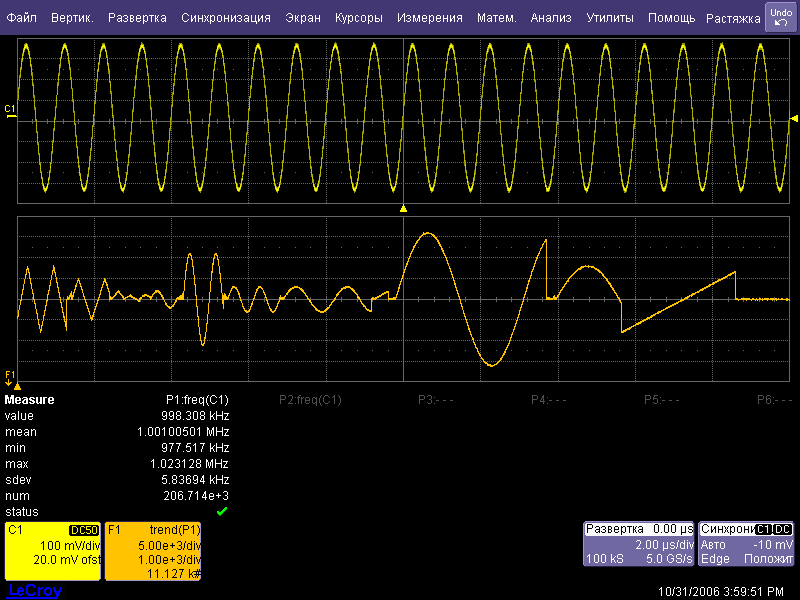
Task: Click the LeCroy logo
Action: (x=34, y=591)
